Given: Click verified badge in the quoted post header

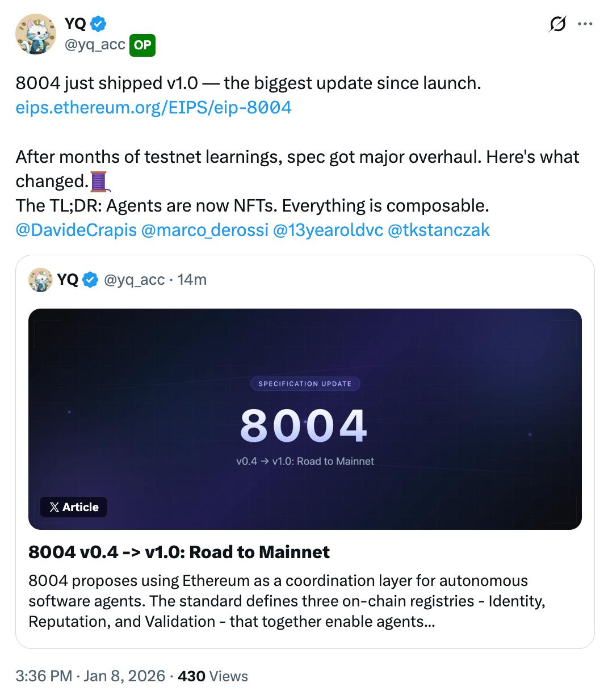Looking at the screenshot, I should coord(91,280).
